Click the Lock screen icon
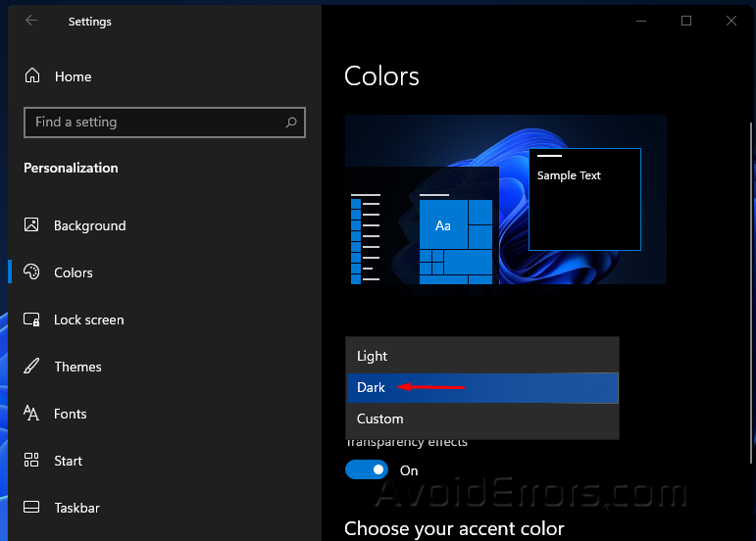The width and height of the screenshot is (756, 541). click(31, 320)
